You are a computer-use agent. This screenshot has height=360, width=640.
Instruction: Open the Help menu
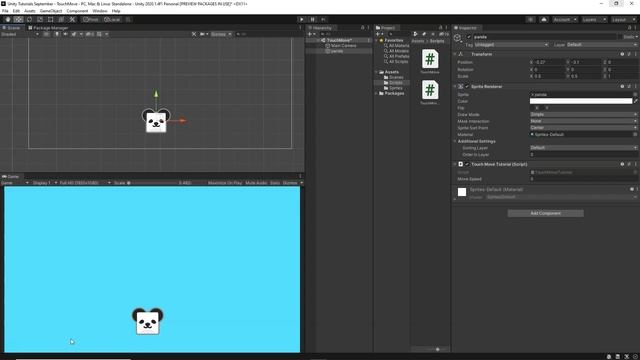(x=116, y=11)
